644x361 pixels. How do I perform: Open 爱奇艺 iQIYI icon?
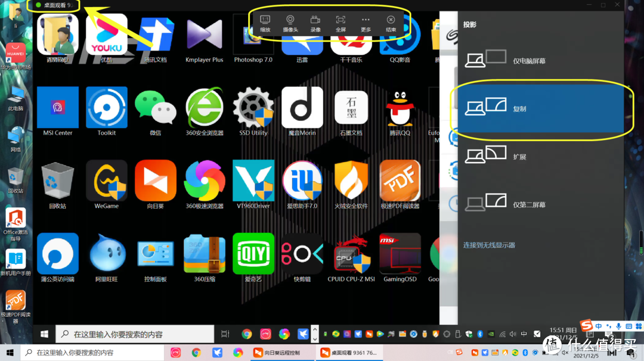pyautogui.click(x=253, y=257)
